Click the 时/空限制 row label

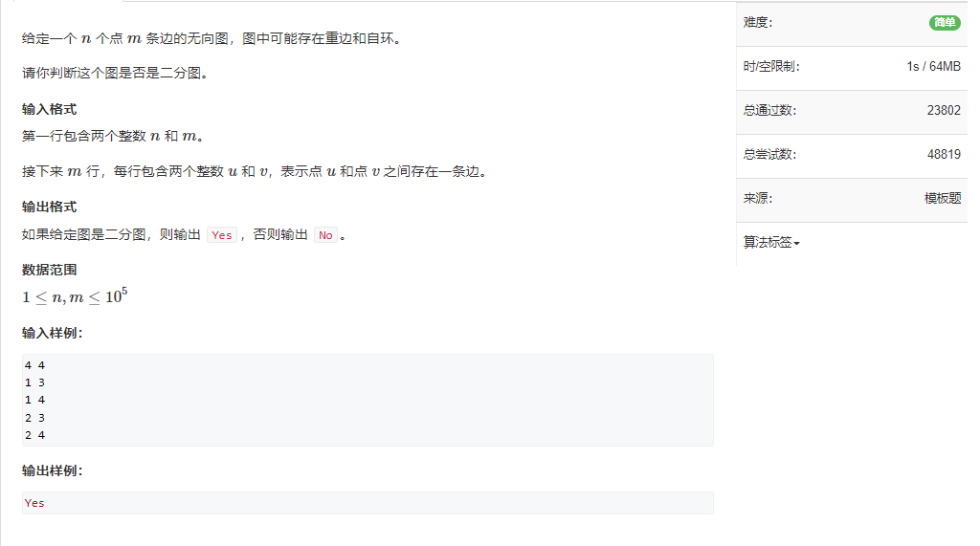[x=771, y=66]
